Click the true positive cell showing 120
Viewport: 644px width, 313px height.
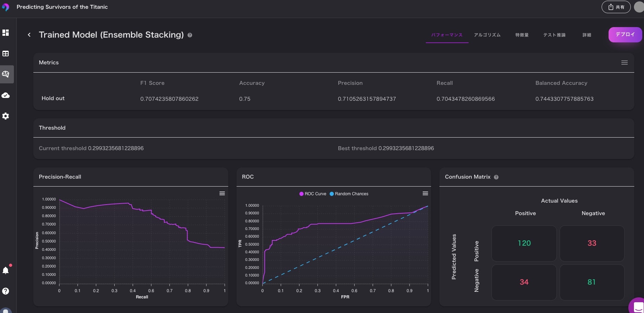524,243
